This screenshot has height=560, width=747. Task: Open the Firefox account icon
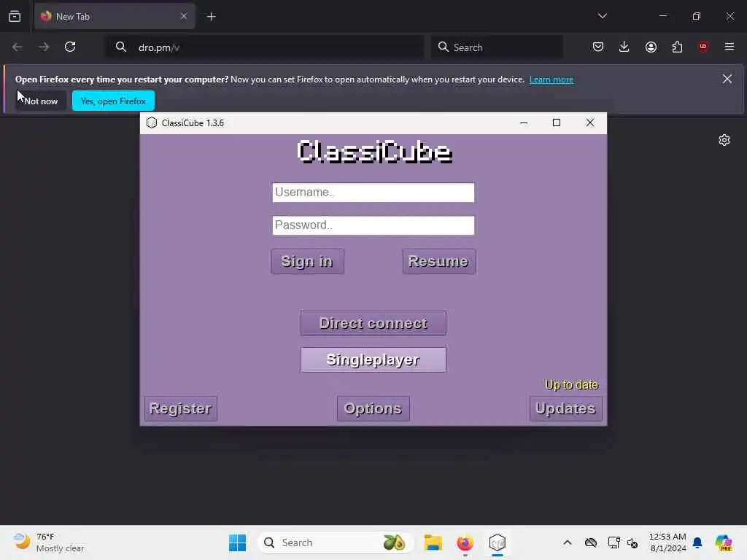point(651,47)
